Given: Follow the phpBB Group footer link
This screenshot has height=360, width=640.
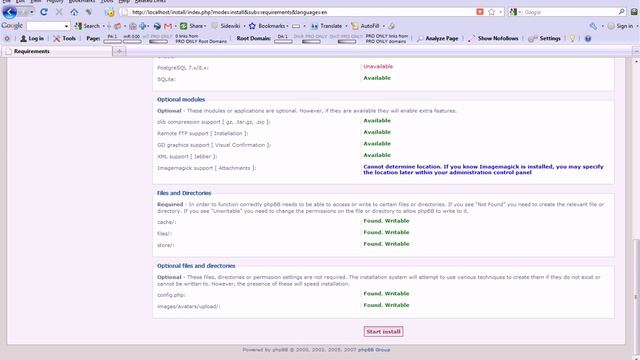Looking at the screenshot, I should coord(374,350).
